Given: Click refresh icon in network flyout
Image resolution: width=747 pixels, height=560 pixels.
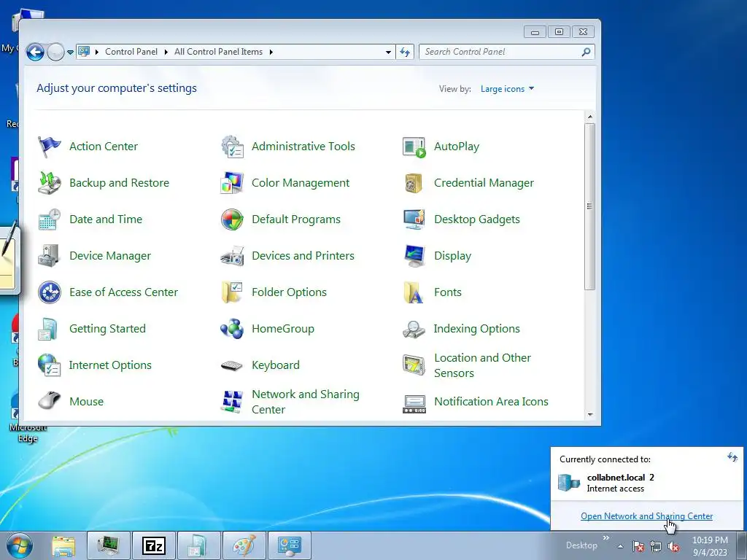Looking at the screenshot, I should click(732, 458).
